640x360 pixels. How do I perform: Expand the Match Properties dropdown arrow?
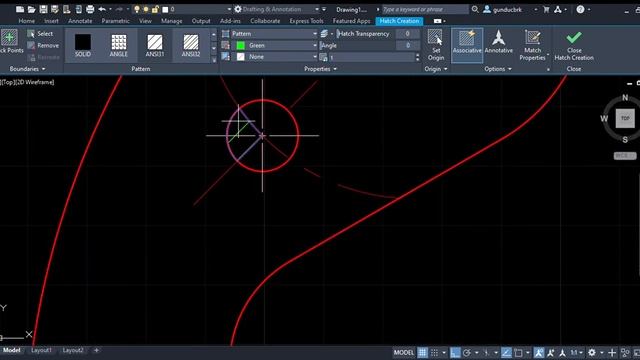coord(547,55)
